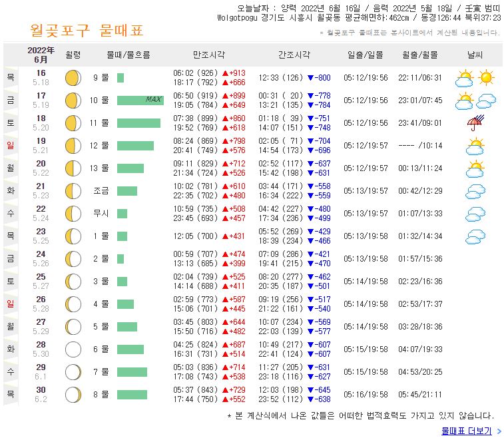The image size is (504, 438).
Task: Click the cloudy weather icon on June 17
Action: pos(486,101)
